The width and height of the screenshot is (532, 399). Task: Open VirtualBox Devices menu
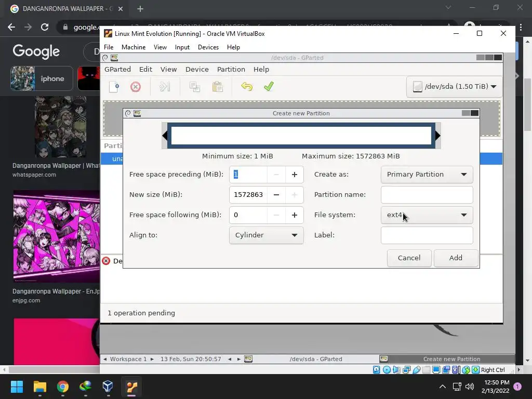(208, 47)
